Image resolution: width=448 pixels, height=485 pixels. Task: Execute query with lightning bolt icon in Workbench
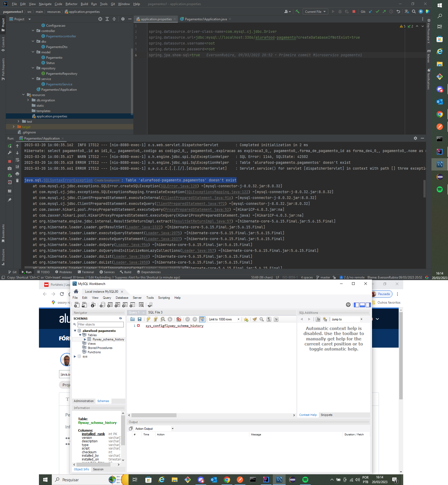tap(149, 319)
